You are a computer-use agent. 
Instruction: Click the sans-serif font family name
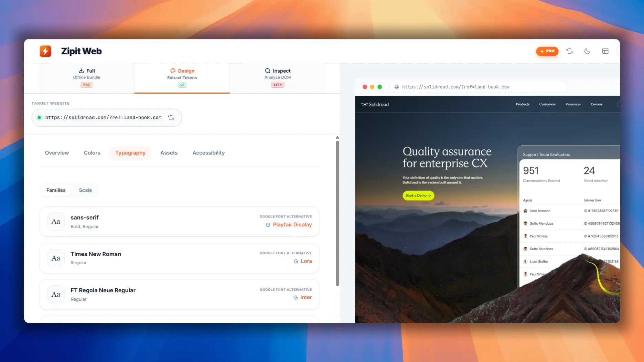pyautogui.click(x=85, y=217)
